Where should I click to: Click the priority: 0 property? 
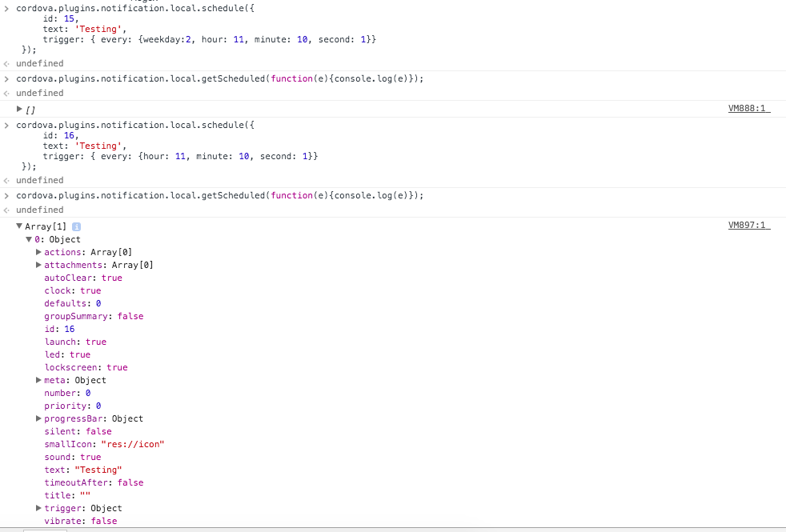(x=73, y=406)
